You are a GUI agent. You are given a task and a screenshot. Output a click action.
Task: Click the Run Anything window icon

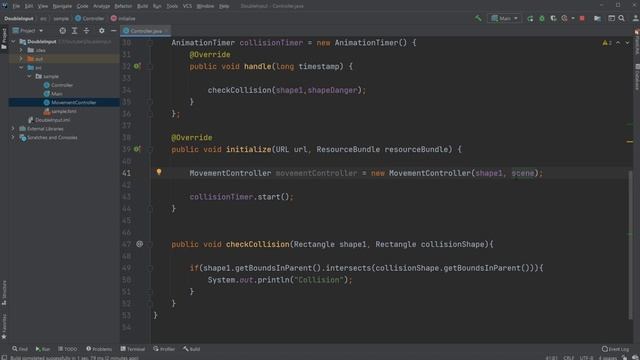point(611,18)
